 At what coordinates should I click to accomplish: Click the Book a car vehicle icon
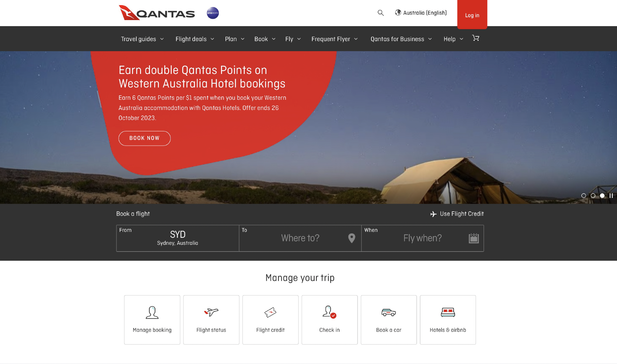pyautogui.click(x=389, y=312)
